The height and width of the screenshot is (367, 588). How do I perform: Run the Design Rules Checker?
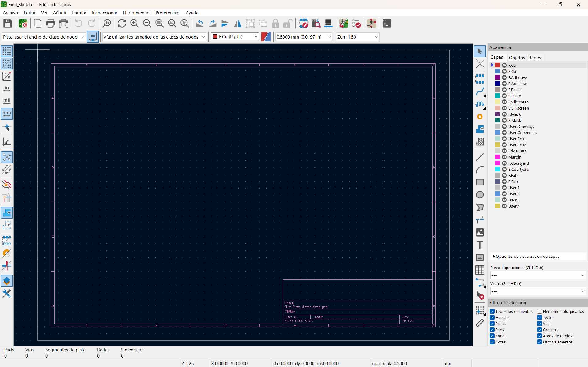tap(357, 23)
